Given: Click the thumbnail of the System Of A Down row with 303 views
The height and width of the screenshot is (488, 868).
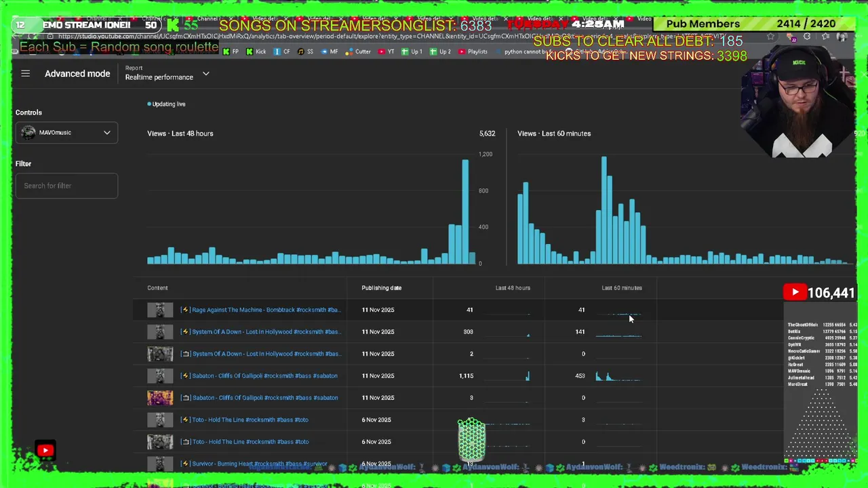Looking at the screenshot, I should [160, 331].
